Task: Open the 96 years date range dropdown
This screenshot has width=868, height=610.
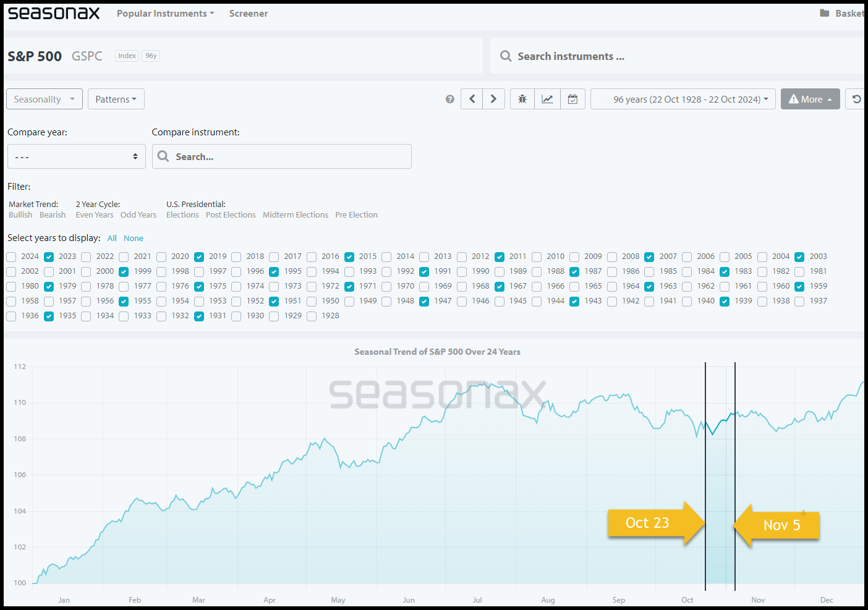Action: click(x=683, y=99)
